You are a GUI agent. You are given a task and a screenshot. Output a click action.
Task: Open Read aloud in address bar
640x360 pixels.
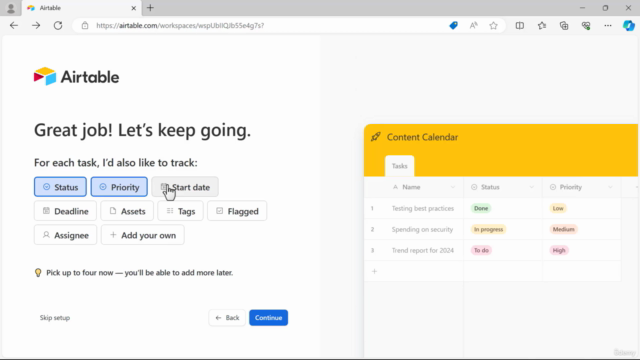(x=473, y=25)
